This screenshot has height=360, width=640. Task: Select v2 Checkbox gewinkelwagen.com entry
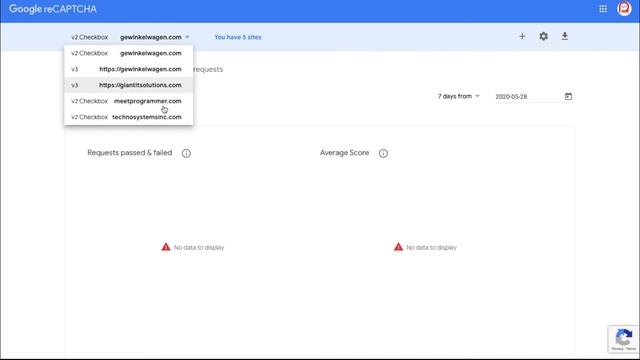point(129,53)
